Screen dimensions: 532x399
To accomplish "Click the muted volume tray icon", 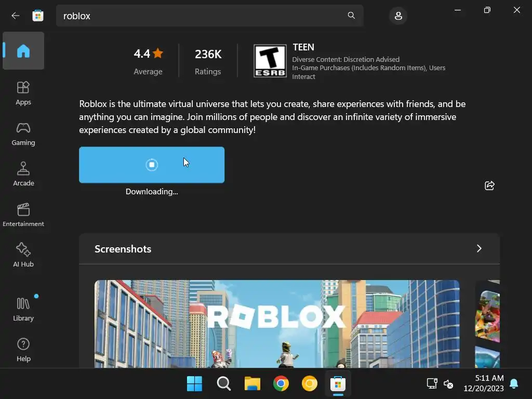I will click(x=448, y=384).
